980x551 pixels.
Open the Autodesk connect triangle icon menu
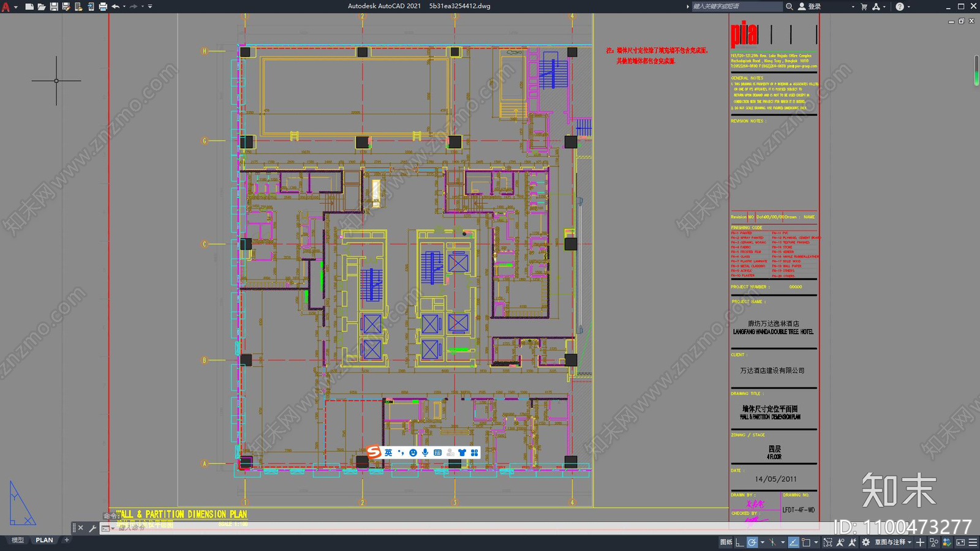coord(876,7)
